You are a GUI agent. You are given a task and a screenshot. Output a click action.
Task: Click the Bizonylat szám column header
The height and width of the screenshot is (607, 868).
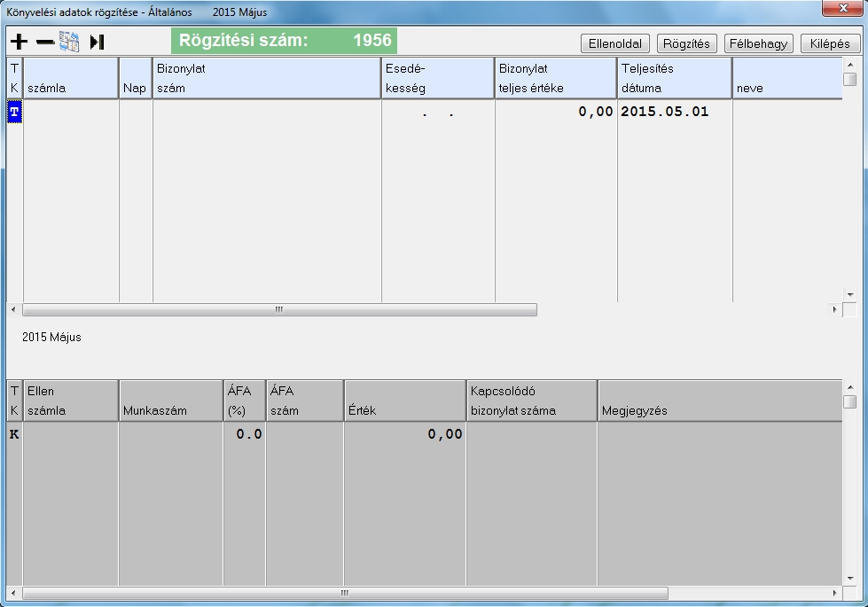point(267,78)
